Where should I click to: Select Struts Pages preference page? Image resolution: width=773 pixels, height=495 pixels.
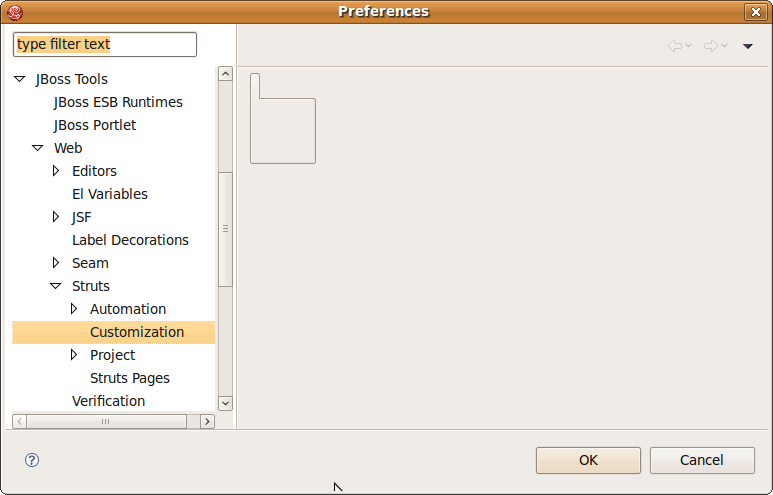coord(130,378)
